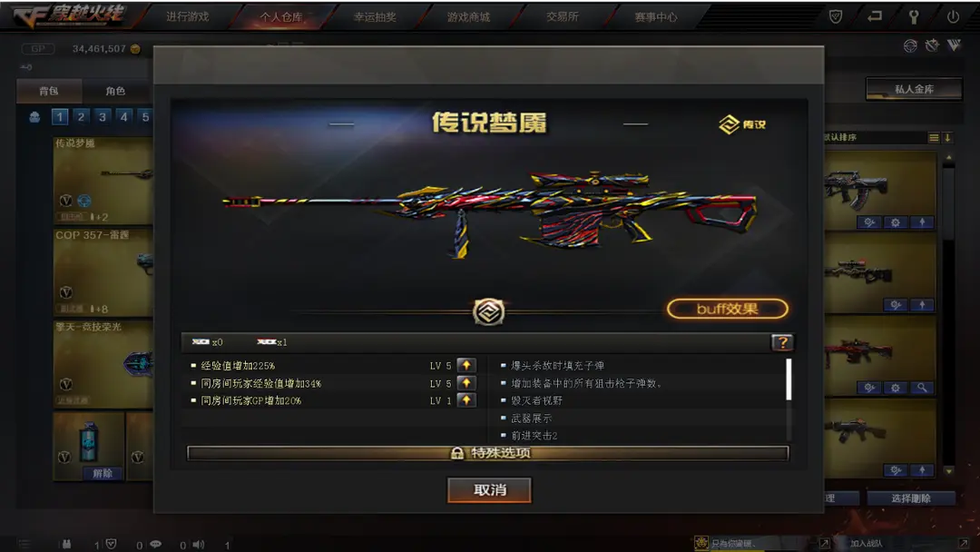
Task: Upgrade the 同房间玩家经验值增加34% attribute arrow
Action: click(x=466, y=382)
